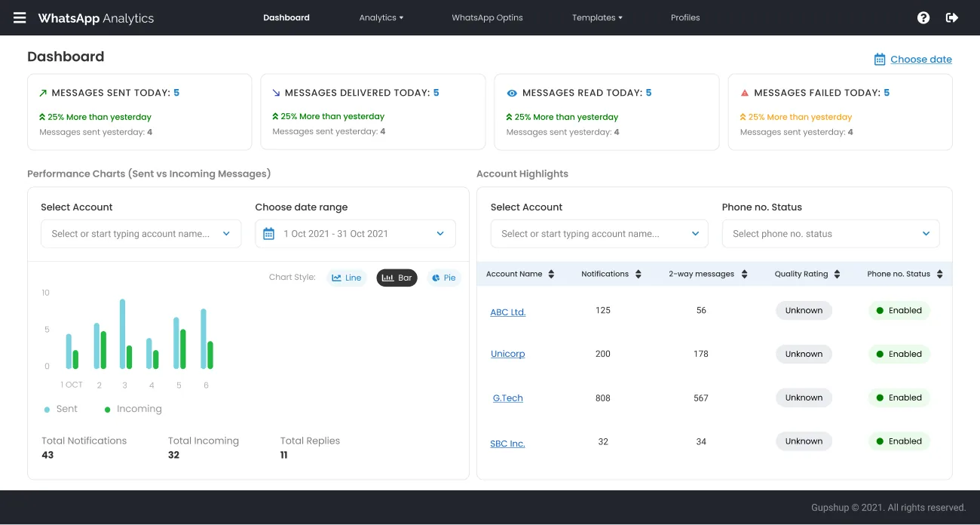This screenshot has width=980, height=525.
Task: Open the date range dropdown 1 Oct - 31 Oct
Action: click(355, 234)
